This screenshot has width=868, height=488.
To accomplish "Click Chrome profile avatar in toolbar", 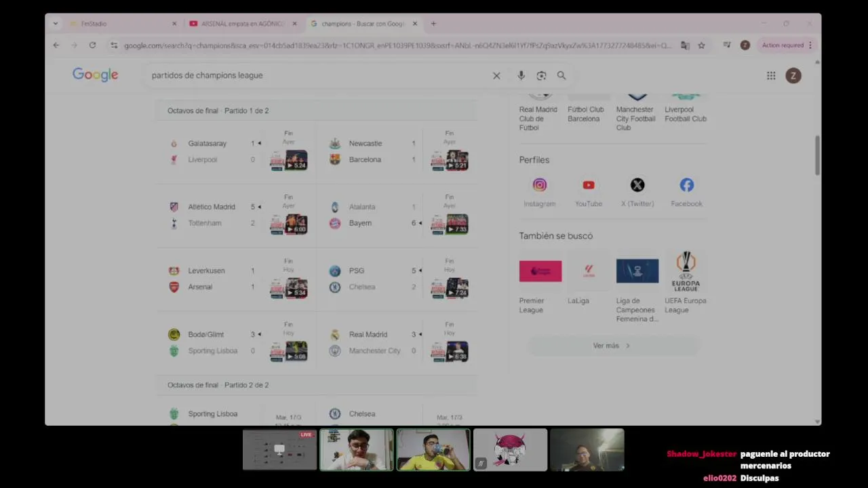I will pos(745,45).
